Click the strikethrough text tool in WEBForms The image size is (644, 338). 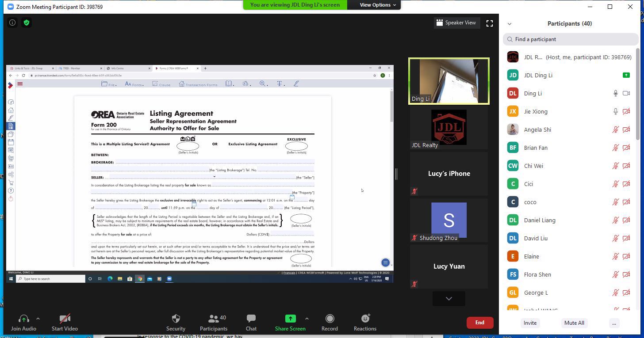[x=280, y=84]
